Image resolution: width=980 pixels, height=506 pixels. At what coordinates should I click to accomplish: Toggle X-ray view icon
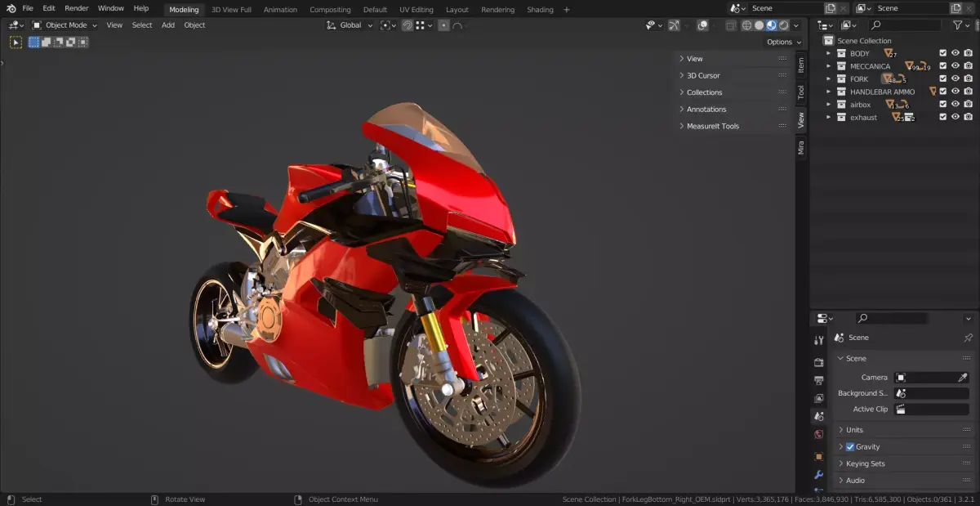point(731,25)
